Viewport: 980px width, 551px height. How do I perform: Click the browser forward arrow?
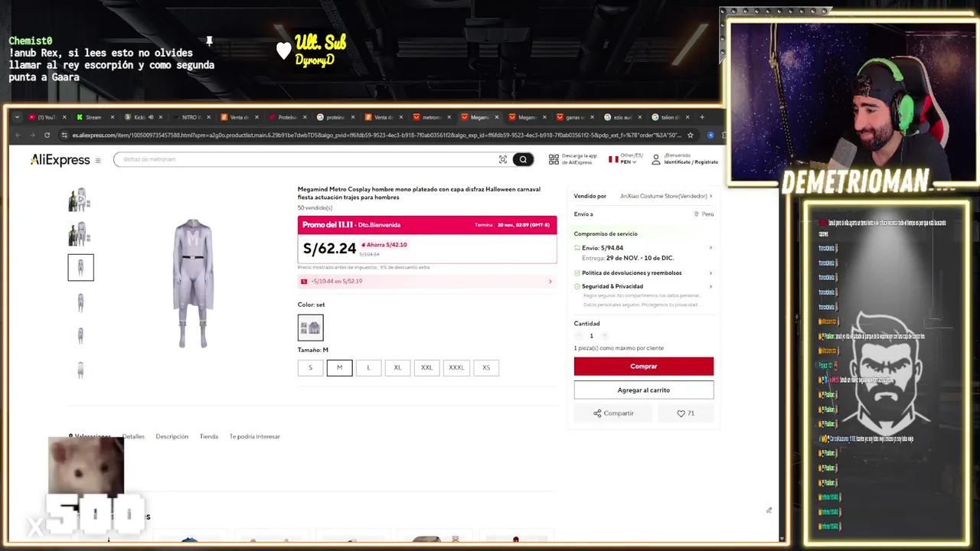[x=32, y=135]
